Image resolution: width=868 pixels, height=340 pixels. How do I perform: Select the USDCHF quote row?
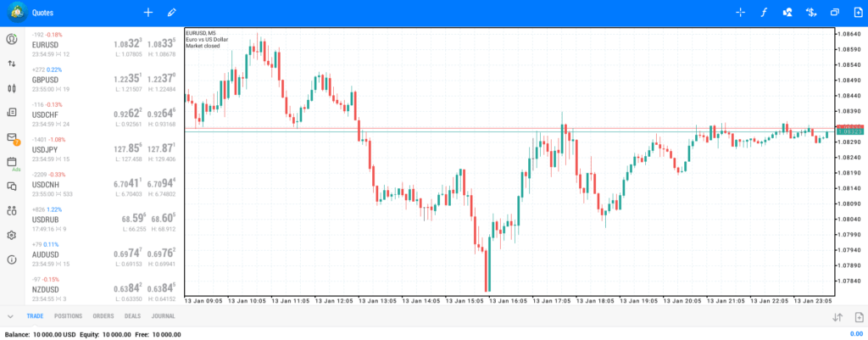pos(103,114)
